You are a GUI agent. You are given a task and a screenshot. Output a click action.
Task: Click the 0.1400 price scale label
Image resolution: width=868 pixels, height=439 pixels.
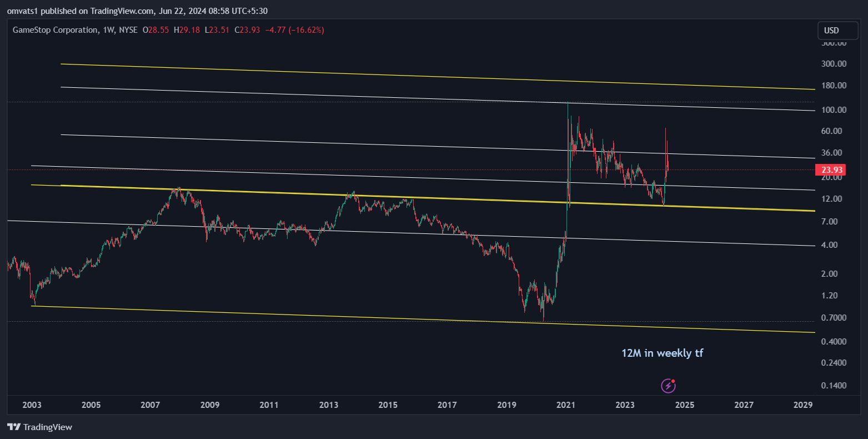coord(834,386)
